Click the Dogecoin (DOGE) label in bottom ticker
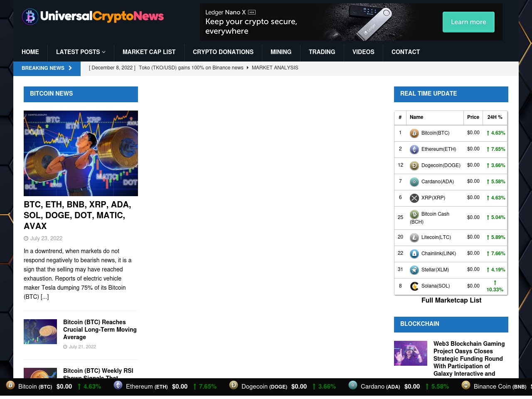The image size is (532, 399). click(264, 387)
